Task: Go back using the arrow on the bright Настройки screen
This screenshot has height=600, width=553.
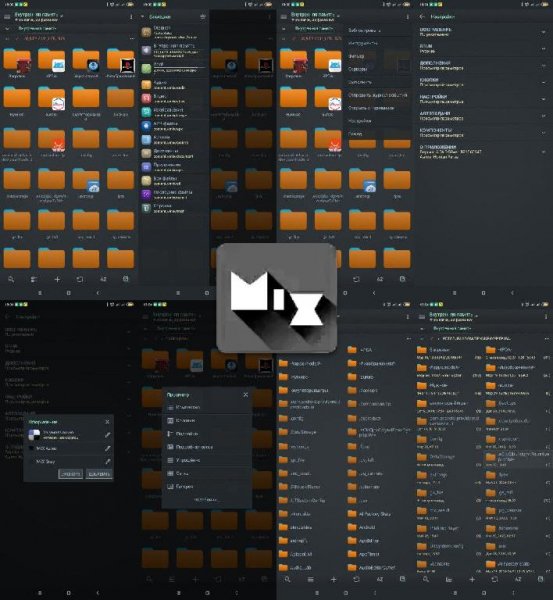Action: [422, 16]
